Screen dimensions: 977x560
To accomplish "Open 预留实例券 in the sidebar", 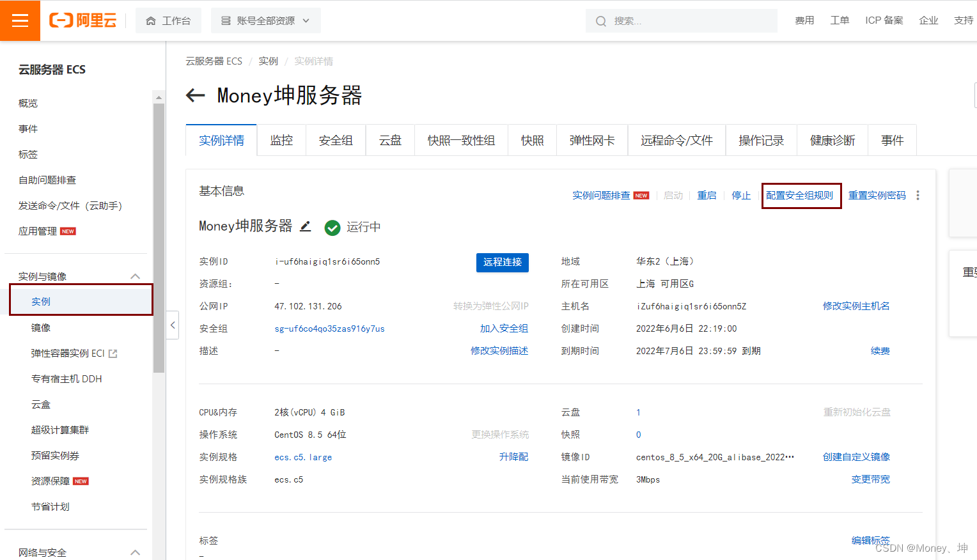I will click(56, 455).
